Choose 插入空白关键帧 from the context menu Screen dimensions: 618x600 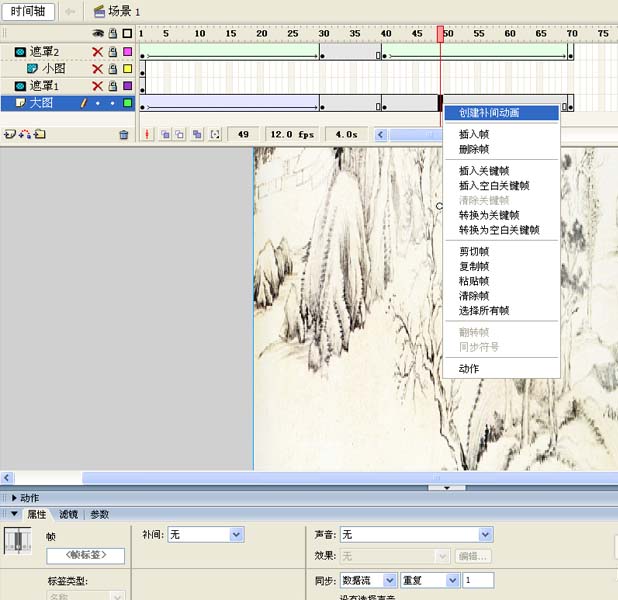click(x=501, y=186)
